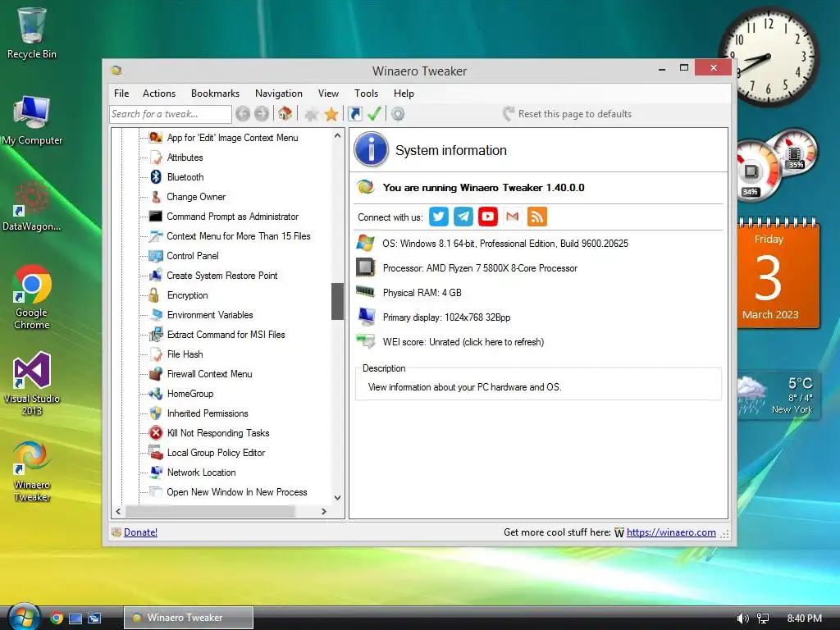Click the network icon in system tray
Screen dimensions: 840x630
tap(763, 619)
